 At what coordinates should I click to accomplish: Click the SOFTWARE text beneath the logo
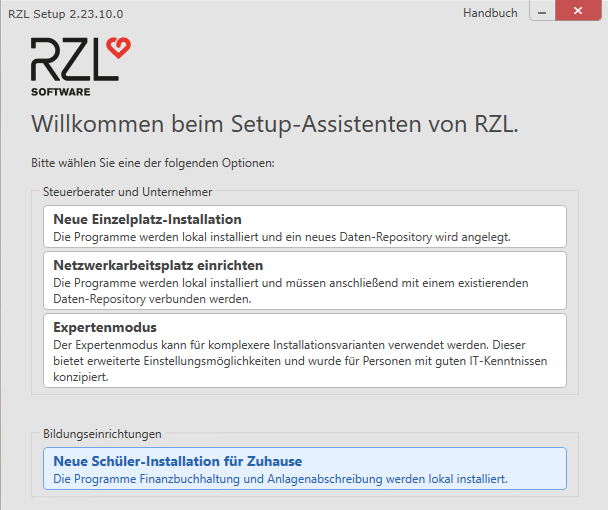coord(60,91)
